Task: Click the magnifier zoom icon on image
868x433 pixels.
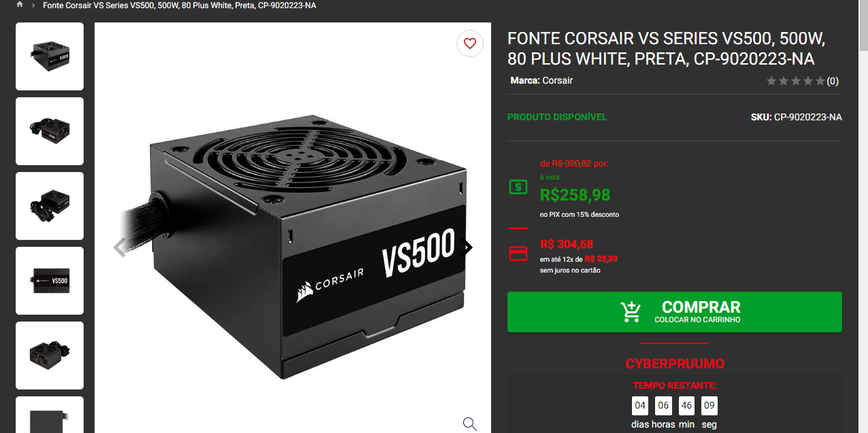Action: [469, 423]
